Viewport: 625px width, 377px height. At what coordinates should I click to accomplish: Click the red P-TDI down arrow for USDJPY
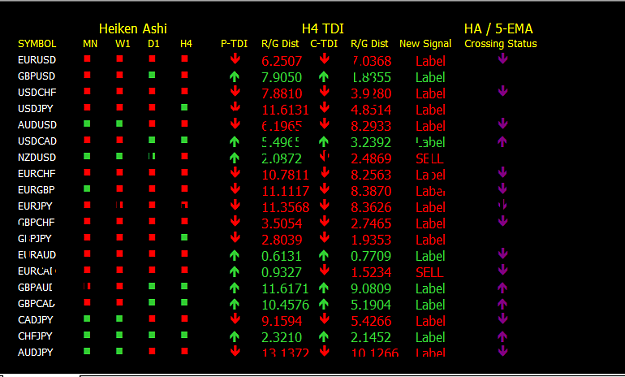tap(235, 108)
